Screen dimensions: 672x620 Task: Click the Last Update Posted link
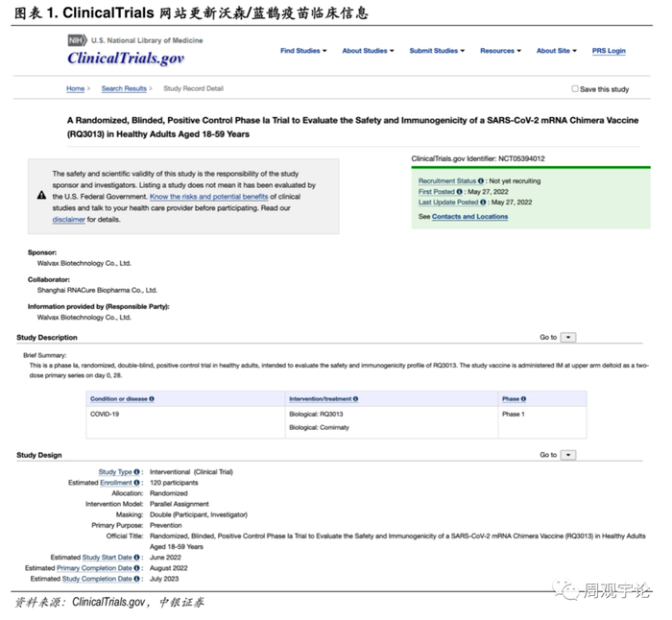pyautogui.click(x=448, y=203)
